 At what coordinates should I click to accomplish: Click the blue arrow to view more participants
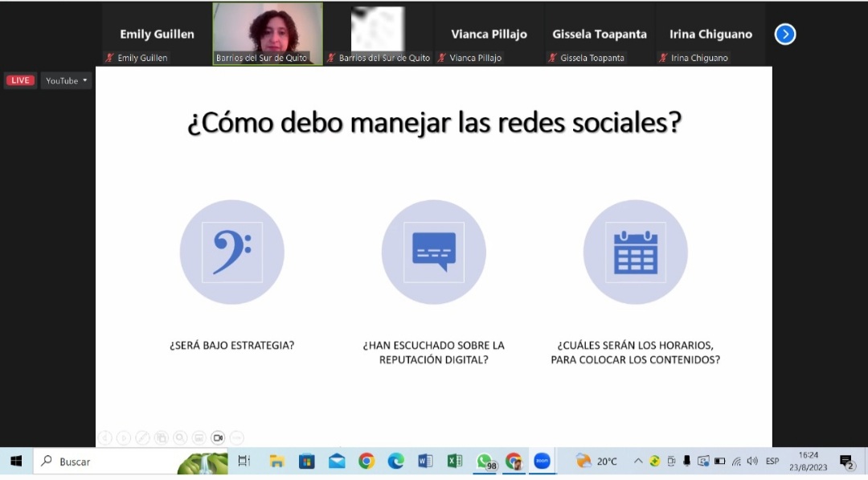coord(784,34)
